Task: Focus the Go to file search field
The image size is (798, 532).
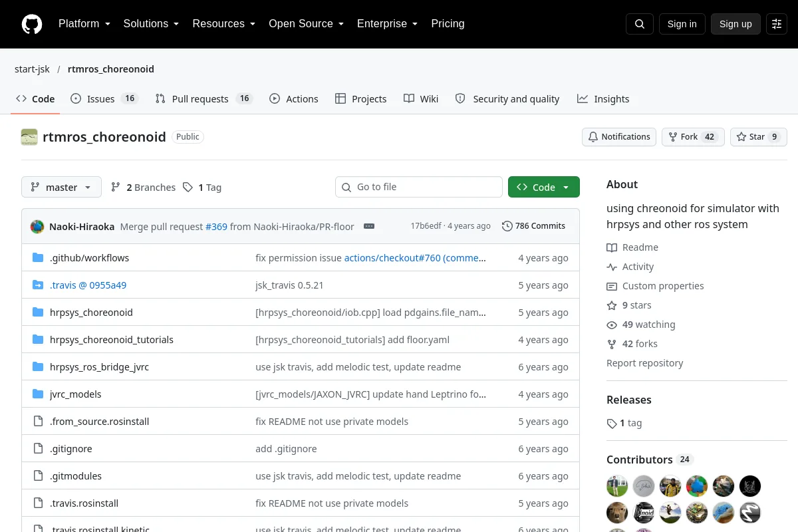Action: 419,188
